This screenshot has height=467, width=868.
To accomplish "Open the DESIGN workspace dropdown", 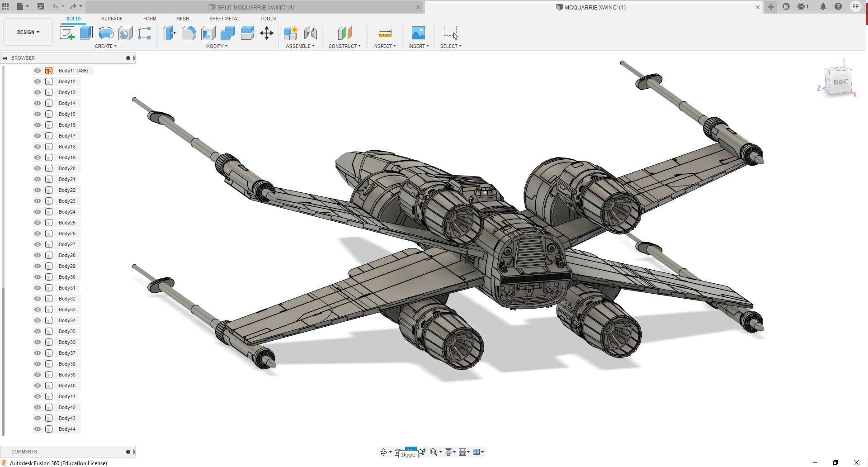I will [28, 32].
